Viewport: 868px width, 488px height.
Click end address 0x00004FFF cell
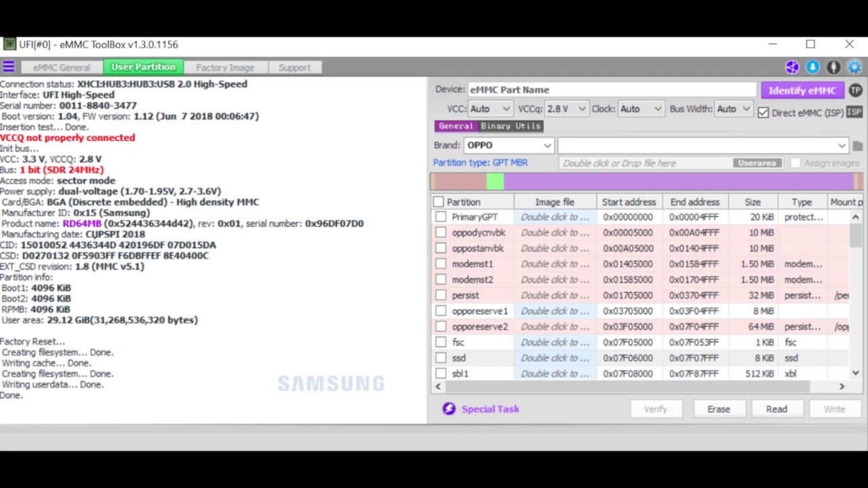pyautogui.click(x=694, y=217)
